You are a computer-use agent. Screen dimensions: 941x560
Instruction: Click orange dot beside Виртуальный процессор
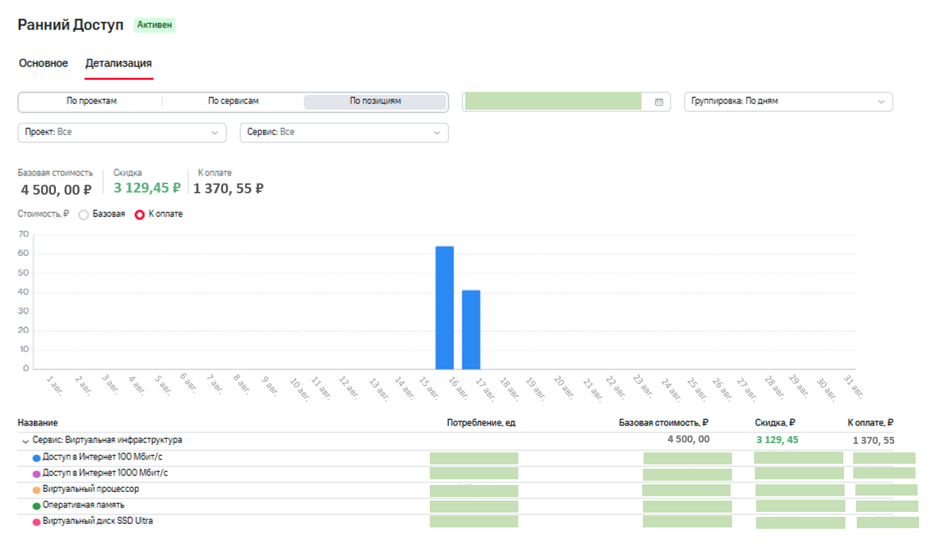tap(37, 490)
